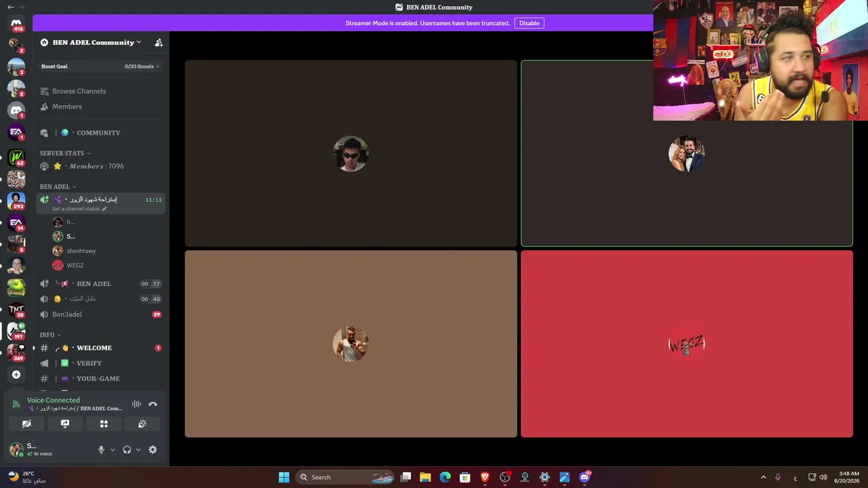Image resolution: width=868 pixels, height=488 pixels.
Task: Select the speaking couple-photo participant tile
Action: coord(686,153)
